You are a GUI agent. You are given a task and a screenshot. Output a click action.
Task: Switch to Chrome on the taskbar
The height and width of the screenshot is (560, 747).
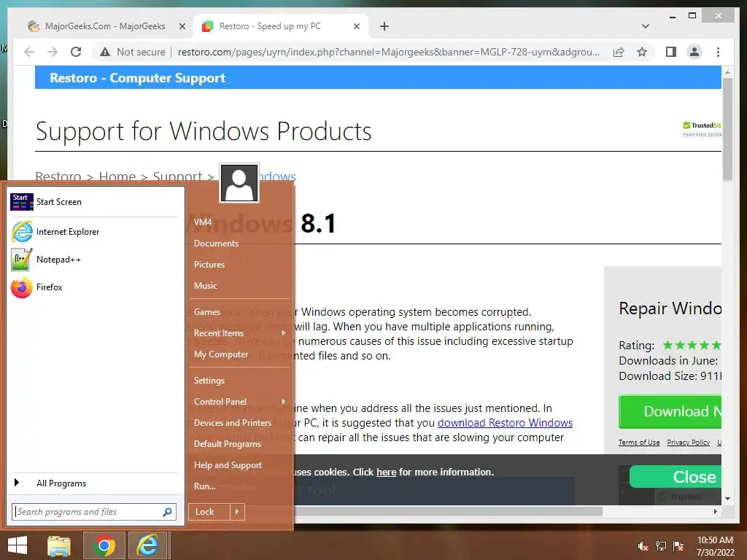point(104,545)
